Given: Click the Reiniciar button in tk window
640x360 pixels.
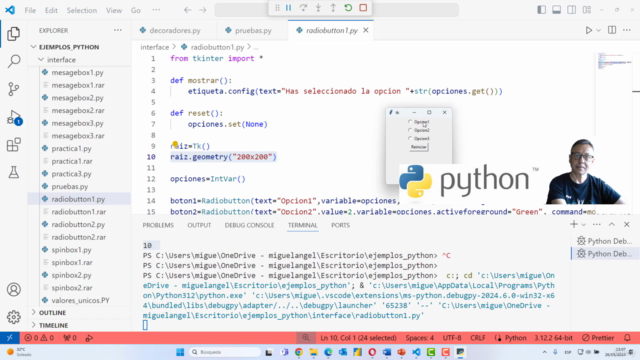Looking at the screenshot, I should [x=419, y=147].
